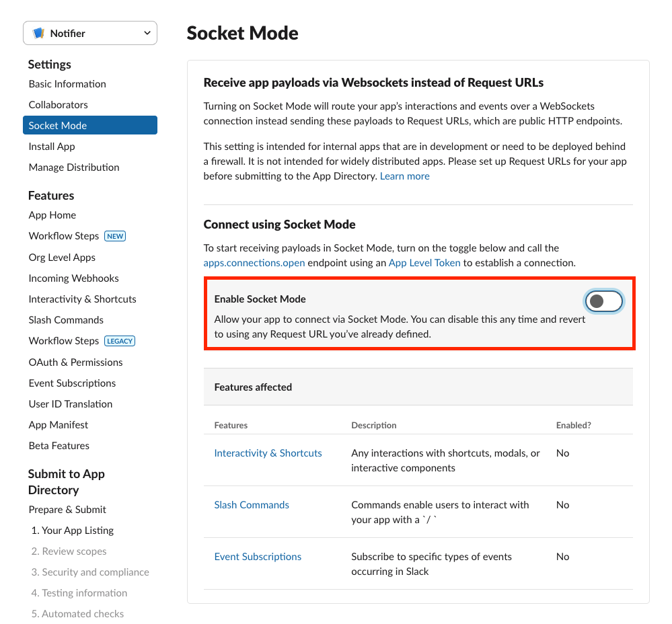
Task: Click the App Level Token link
Action: pyautogui.click(x=424, y=262)
